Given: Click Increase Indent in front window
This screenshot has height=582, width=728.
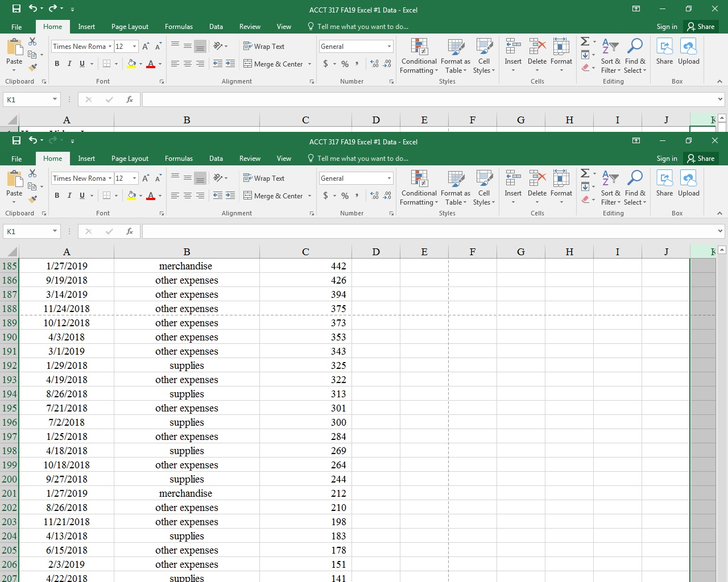Looking at the screenshot, I should coord(230,196).
